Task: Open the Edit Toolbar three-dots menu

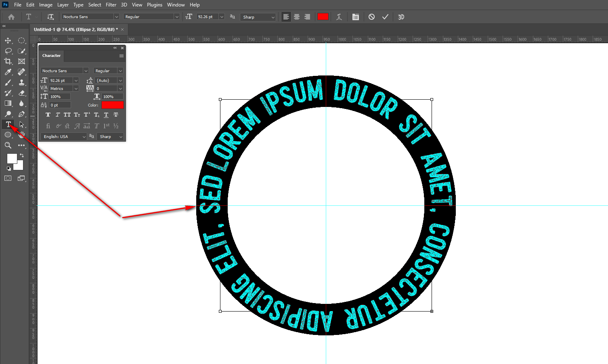Action: pos(22,145)
